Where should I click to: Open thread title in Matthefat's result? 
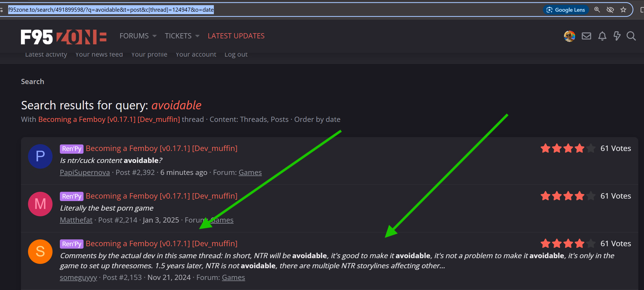coord(162,196)
